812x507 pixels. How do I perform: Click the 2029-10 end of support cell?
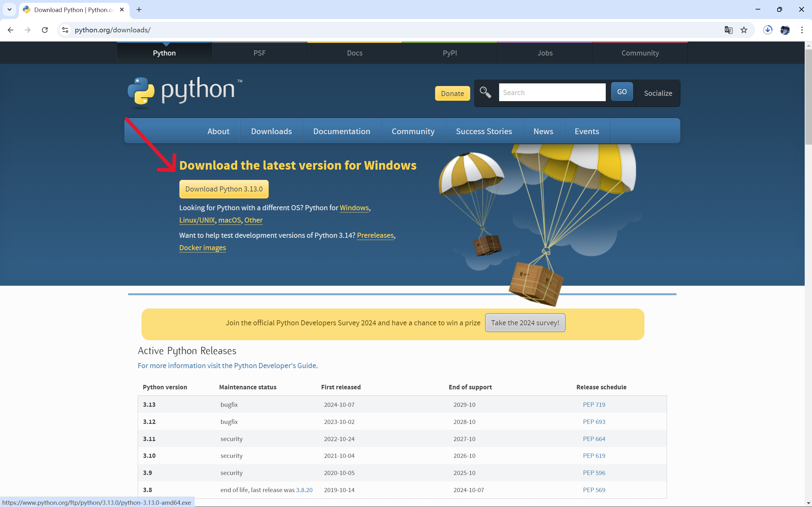point(464,404)
